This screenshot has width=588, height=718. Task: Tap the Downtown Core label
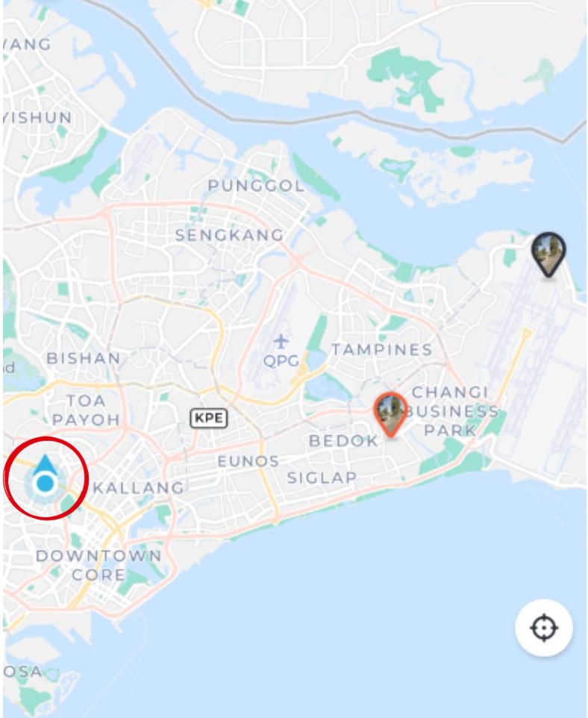click(98, 566)
